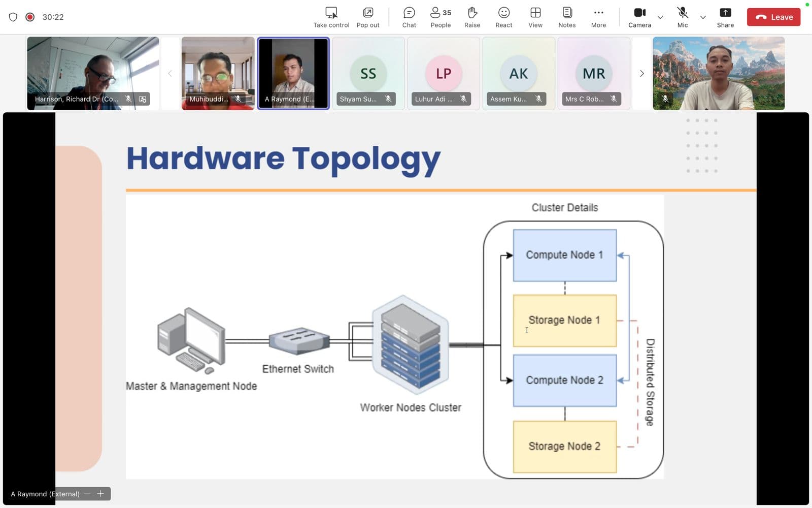812x508 pixels.
Task: Share your screen
Action: click(x=725, y=17)
